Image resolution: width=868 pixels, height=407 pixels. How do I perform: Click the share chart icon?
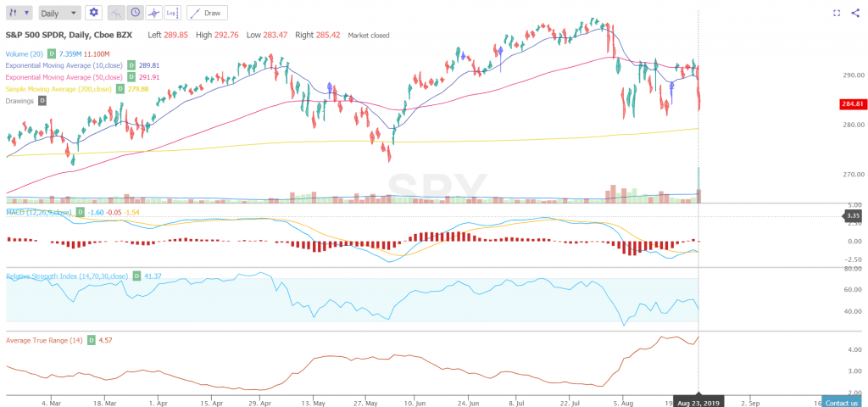(854, 13)
